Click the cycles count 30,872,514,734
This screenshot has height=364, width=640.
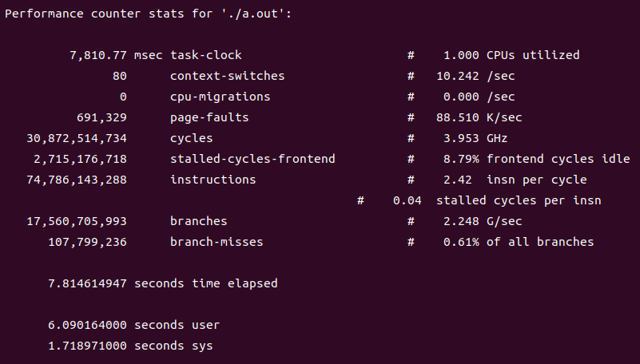[78, 139]
